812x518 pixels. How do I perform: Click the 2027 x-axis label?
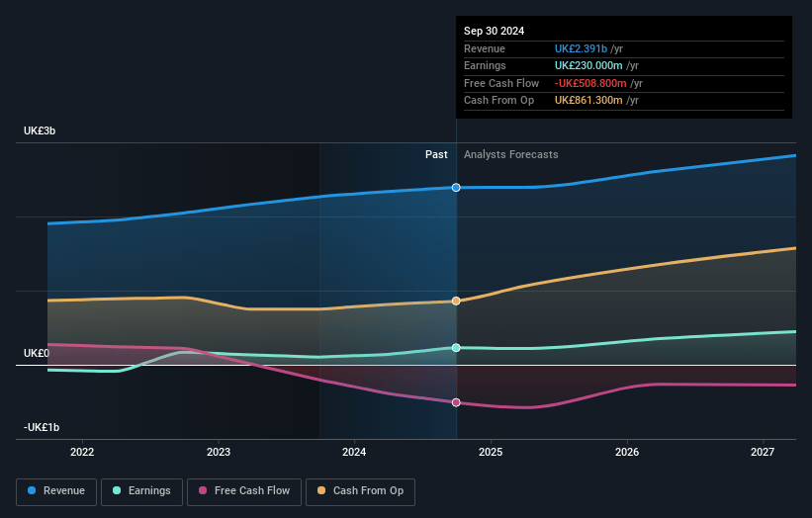[x=763, y=453]
